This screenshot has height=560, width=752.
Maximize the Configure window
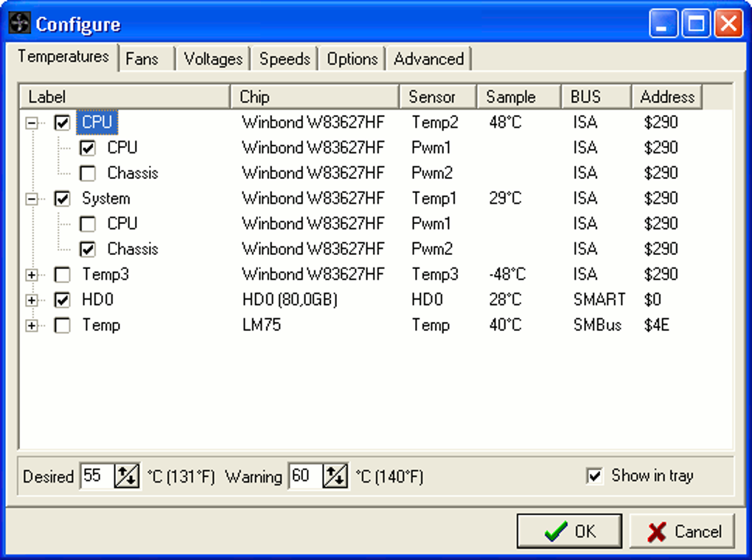click(x=696, y=23)
